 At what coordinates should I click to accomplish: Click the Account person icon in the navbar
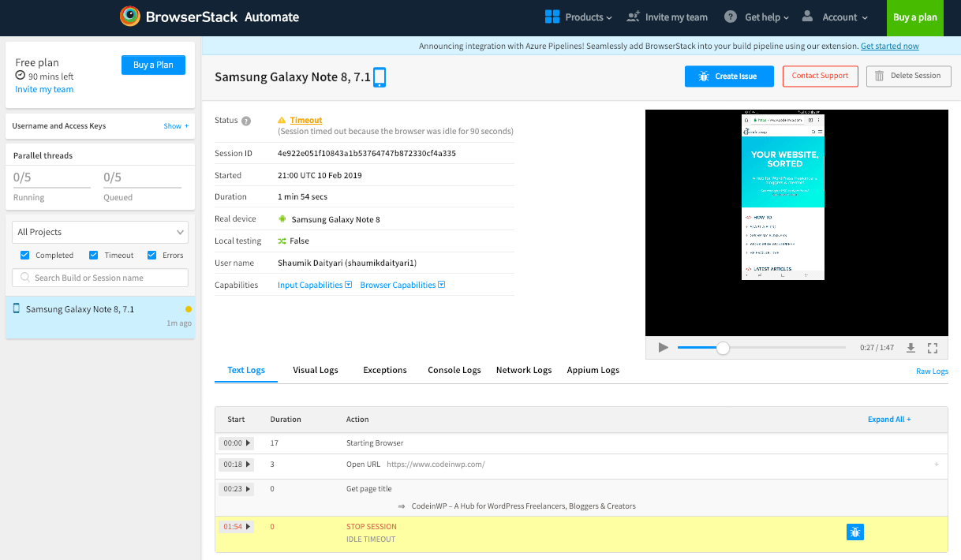[806, 16]
